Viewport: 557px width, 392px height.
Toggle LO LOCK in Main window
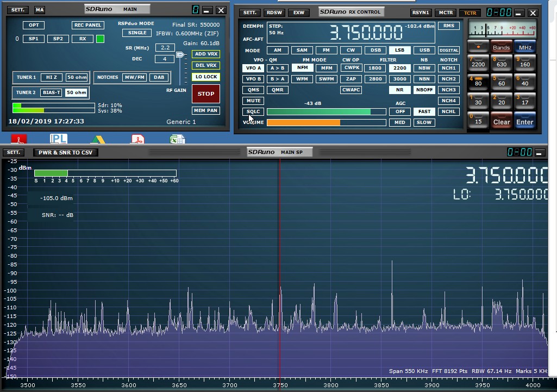(206, 77)
